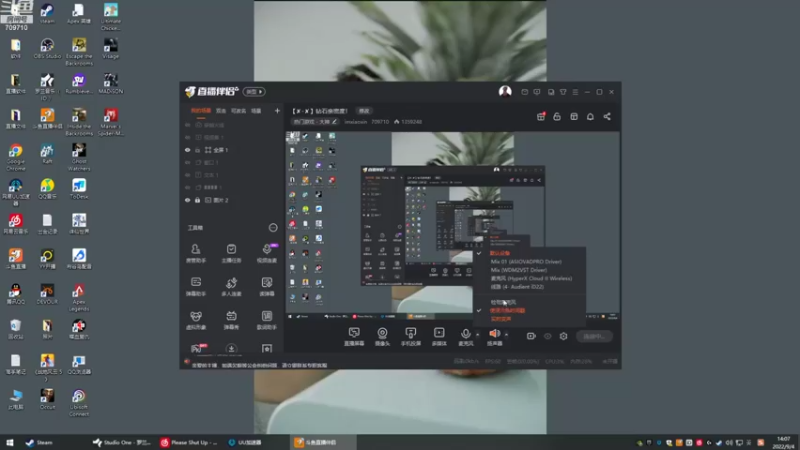The image size is (800, 450).
Task: Expand speaker device arrow menu
Action: click(x=506, y=335)
